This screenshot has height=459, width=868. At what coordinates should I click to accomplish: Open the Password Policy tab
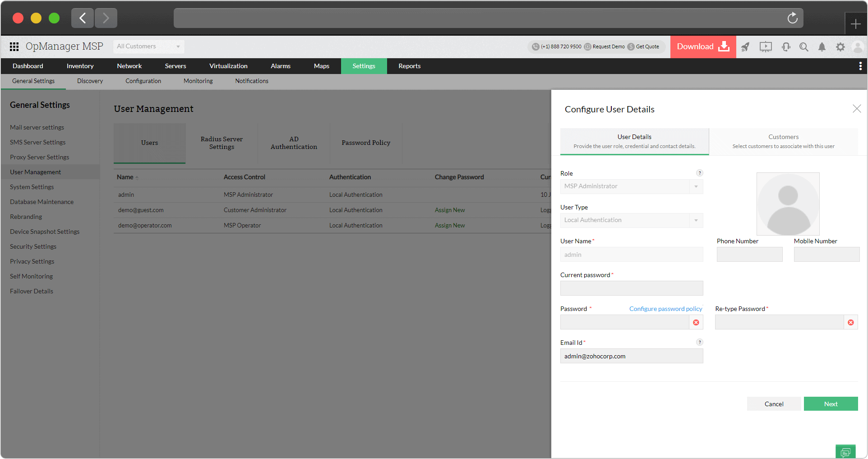[366, 143]
